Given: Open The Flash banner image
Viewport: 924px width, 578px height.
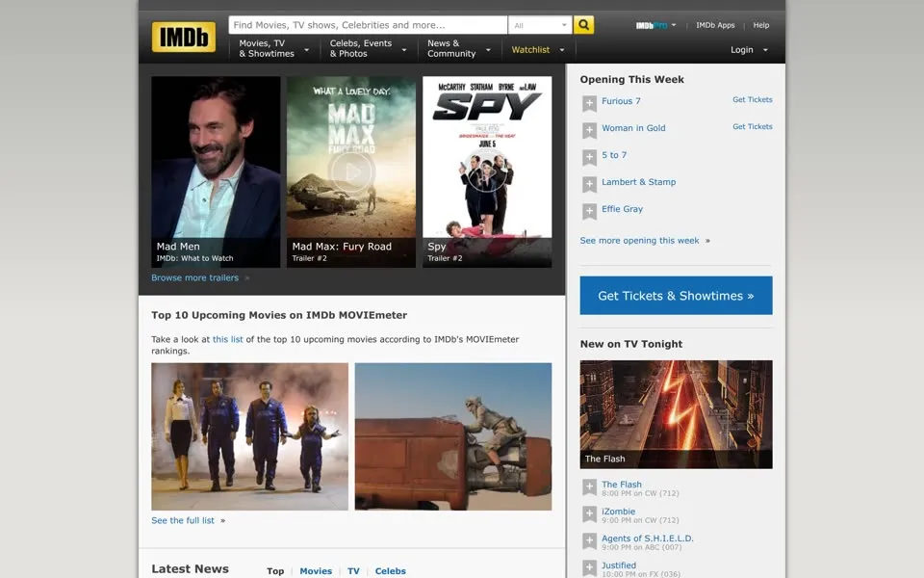Looking at the screenshot, I should tap(676, 414).
